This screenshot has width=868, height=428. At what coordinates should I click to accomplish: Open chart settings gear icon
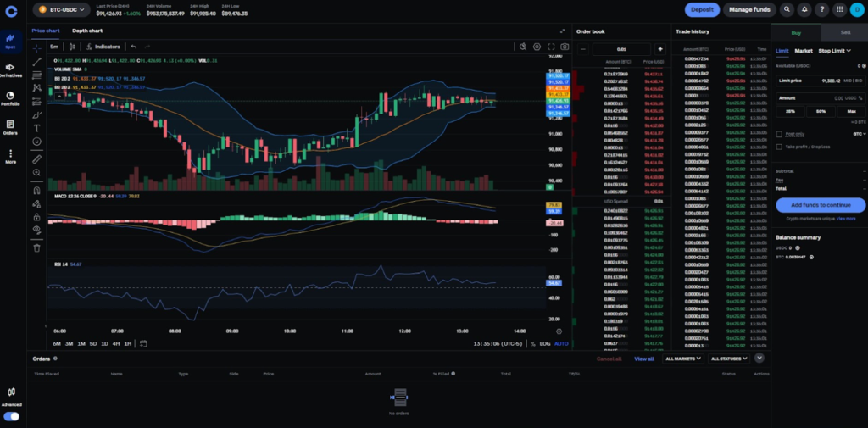(537, 47)
